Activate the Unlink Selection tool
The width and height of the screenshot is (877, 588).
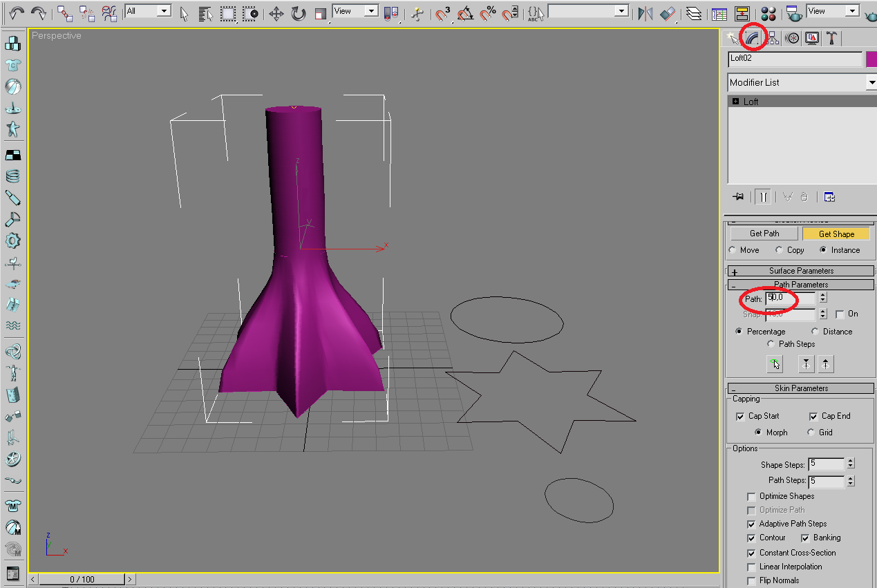coord(87,12)
